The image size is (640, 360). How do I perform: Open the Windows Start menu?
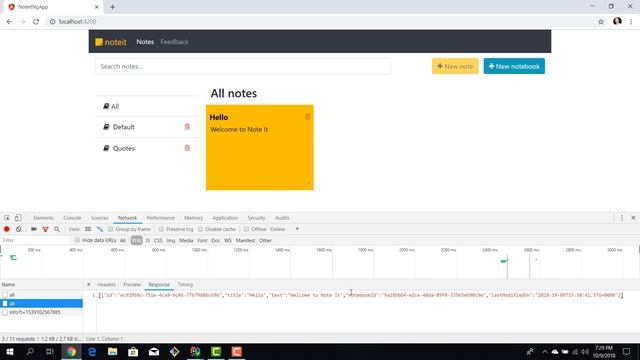pos(10,351)
